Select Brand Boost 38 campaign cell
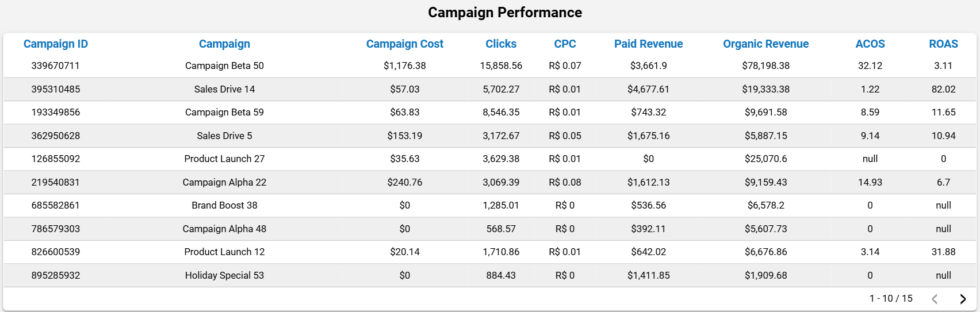Image resolution: width=980 pixels, height=312 pixels. pos(224,205)
